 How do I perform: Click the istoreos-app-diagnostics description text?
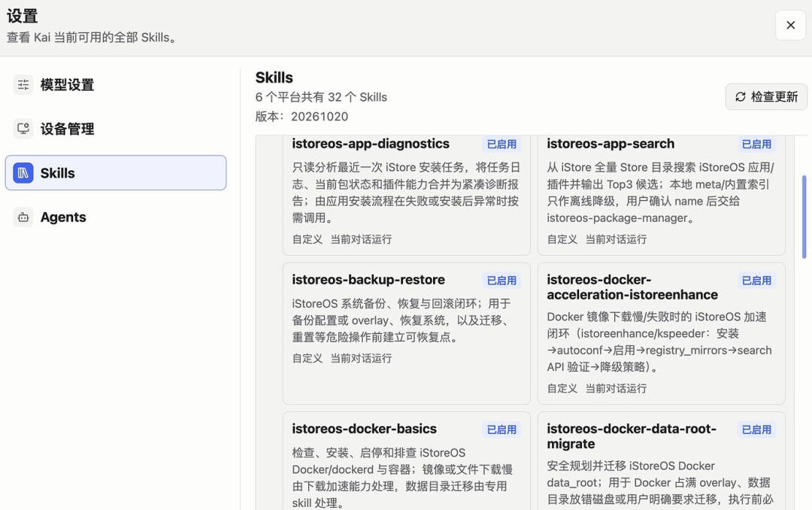406,193
